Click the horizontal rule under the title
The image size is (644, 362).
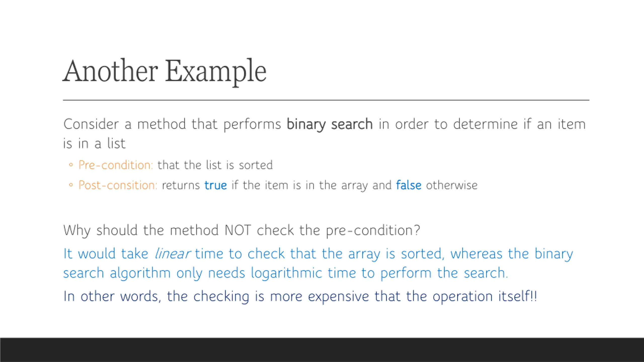[326, 100]
